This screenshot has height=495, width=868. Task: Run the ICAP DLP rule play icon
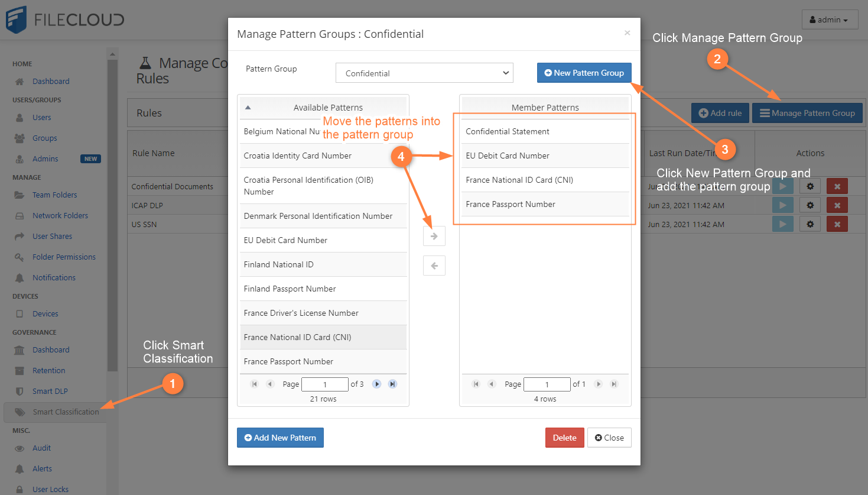[x=782, y=205]
